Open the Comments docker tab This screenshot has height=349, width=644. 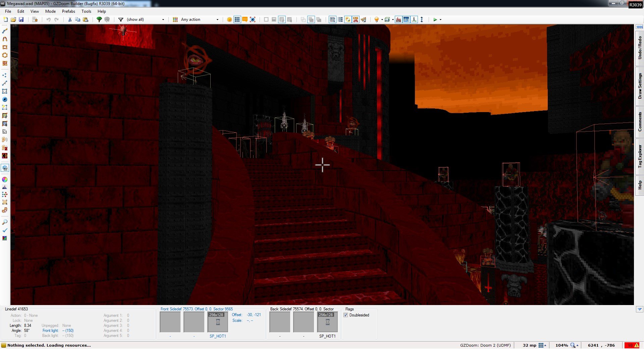[640, 122]
